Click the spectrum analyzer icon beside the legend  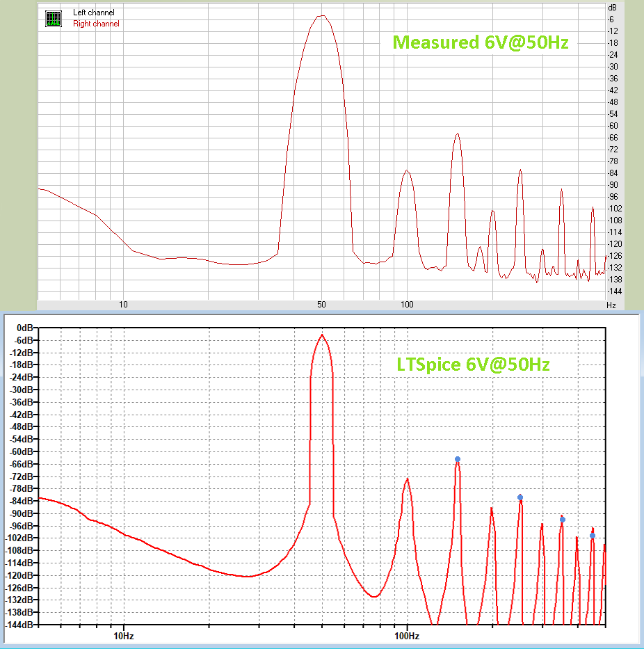[x=54, y=19]
